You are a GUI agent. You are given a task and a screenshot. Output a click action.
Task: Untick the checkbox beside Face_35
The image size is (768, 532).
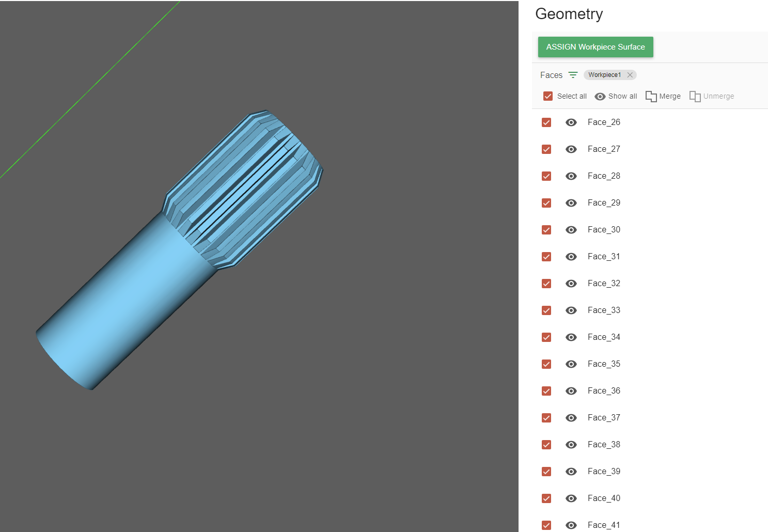[546, 364]
